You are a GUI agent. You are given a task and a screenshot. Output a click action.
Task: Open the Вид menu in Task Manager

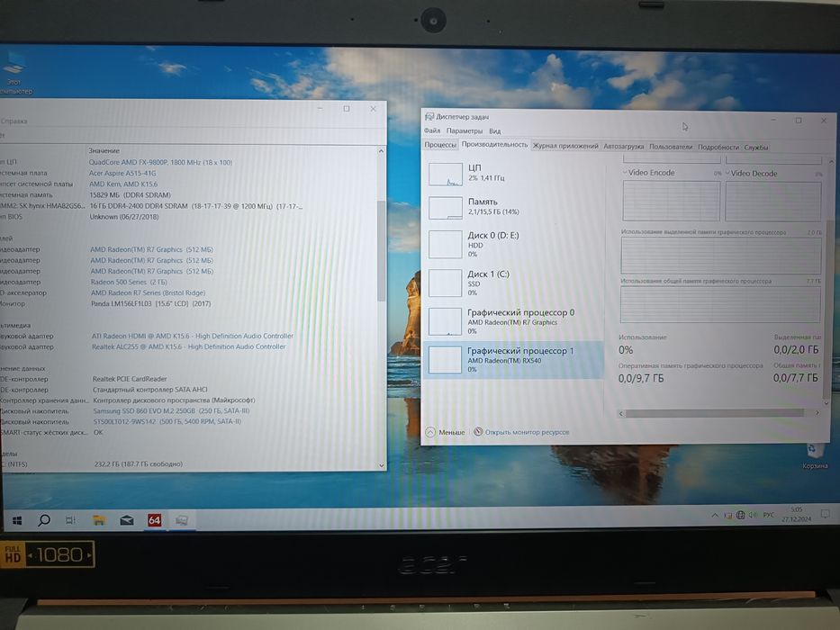(x=495, y=131)
